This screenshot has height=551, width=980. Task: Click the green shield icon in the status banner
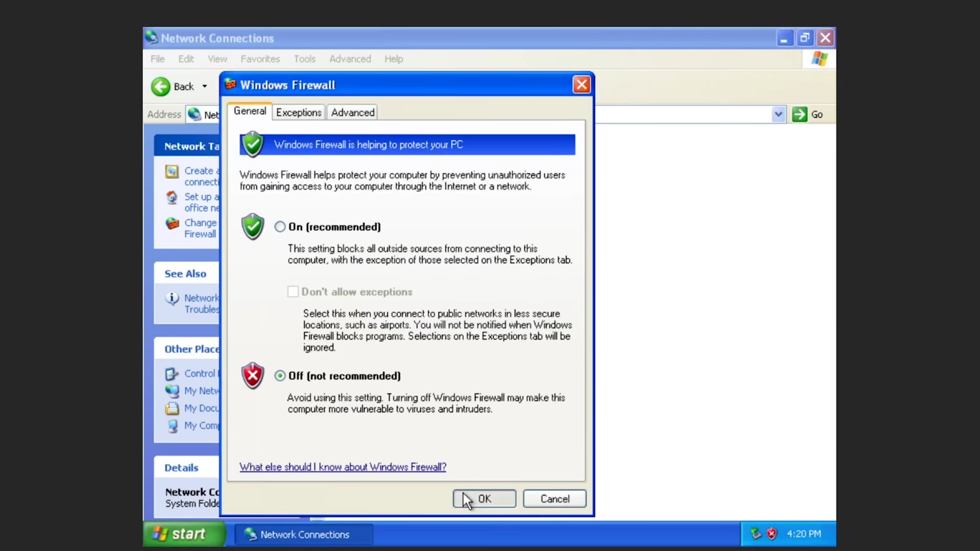point(252,144)
